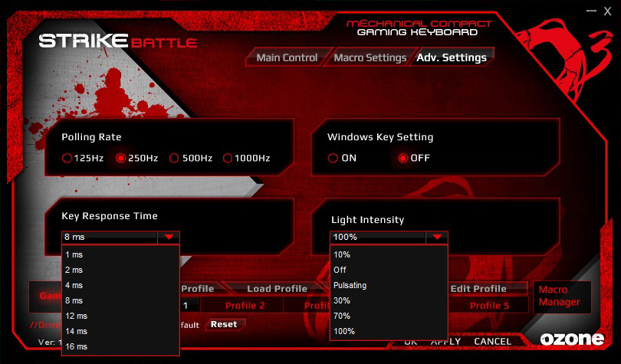This screenshot has width=621, height=364.
Task: Choose Pulsating light mode
Action: pyautogui.click(x=389, y=285)
